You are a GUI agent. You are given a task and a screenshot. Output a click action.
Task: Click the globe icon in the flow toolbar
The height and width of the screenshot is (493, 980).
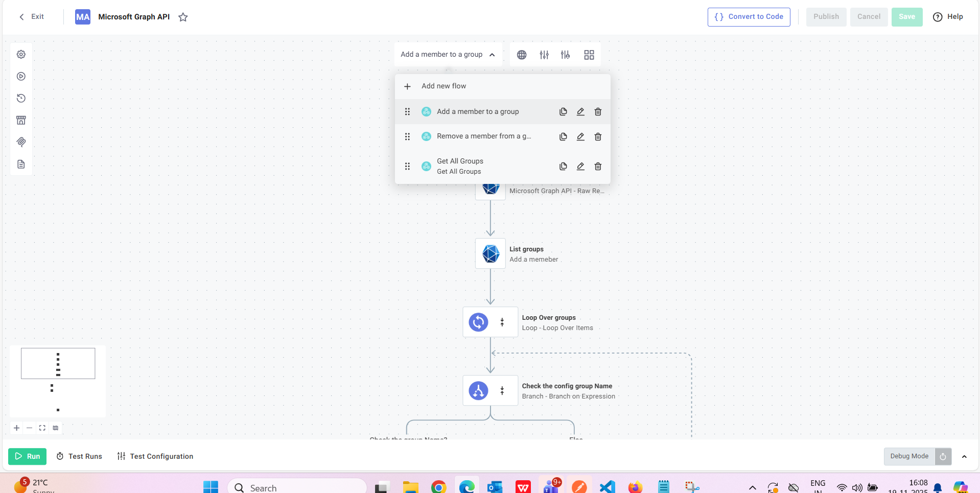pos(521,55)
